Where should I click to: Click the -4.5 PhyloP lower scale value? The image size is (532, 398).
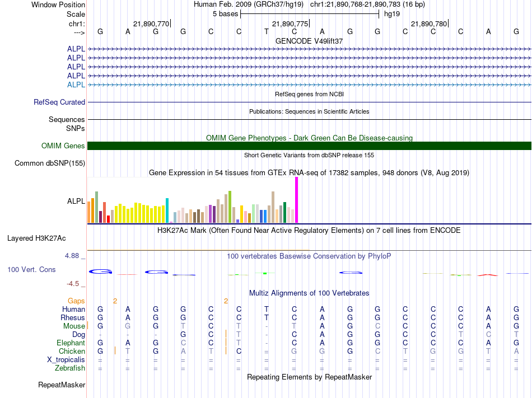[73, 284]
